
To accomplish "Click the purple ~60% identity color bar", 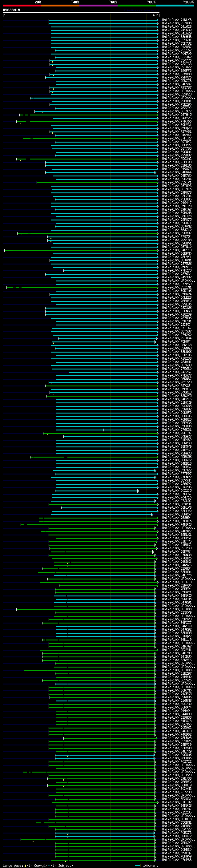I will click(x=98, y=6).
